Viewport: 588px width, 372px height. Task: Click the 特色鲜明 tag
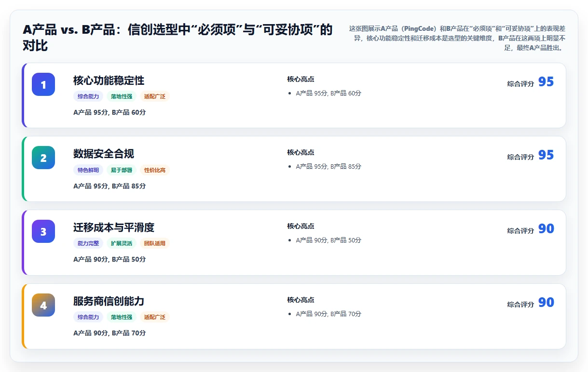[x=88, y=170]
